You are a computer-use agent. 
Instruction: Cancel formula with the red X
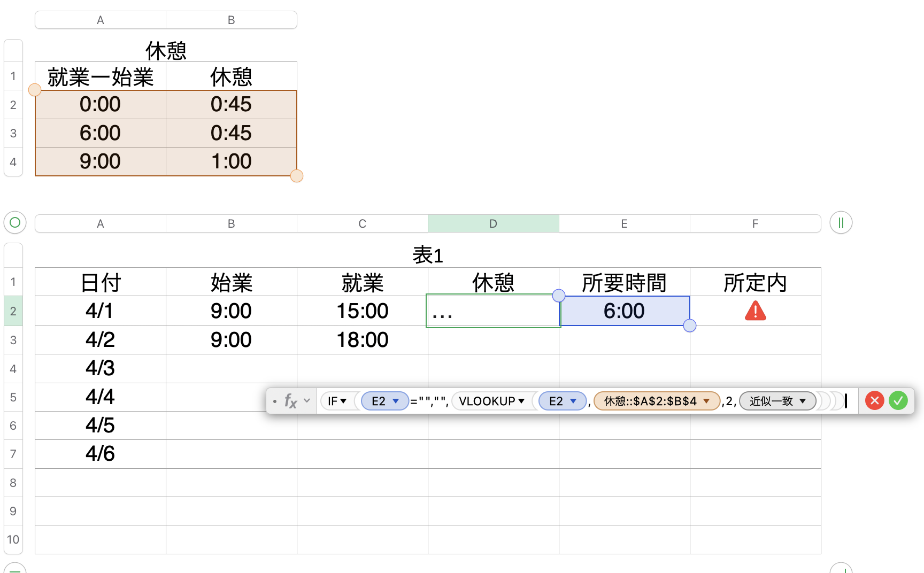coord(874,400)
